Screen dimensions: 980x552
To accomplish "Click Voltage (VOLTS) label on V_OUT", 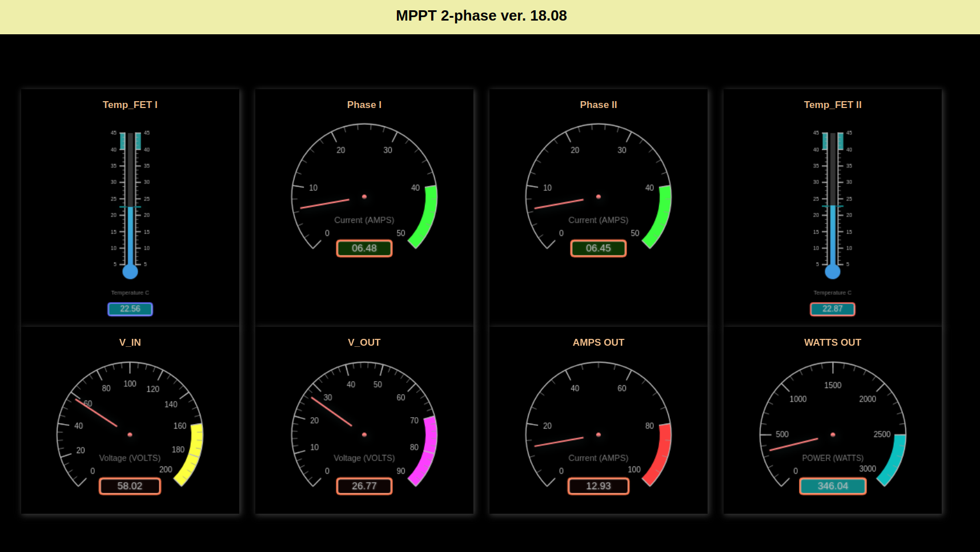I will pos(364,458).
